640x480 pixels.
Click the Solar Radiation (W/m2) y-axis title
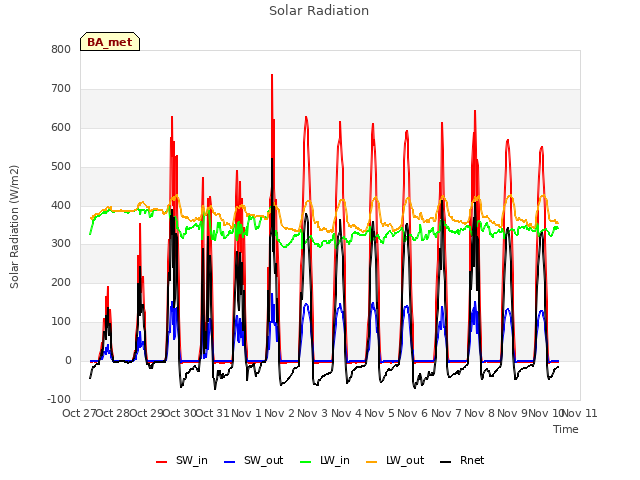tap(14, 227)
